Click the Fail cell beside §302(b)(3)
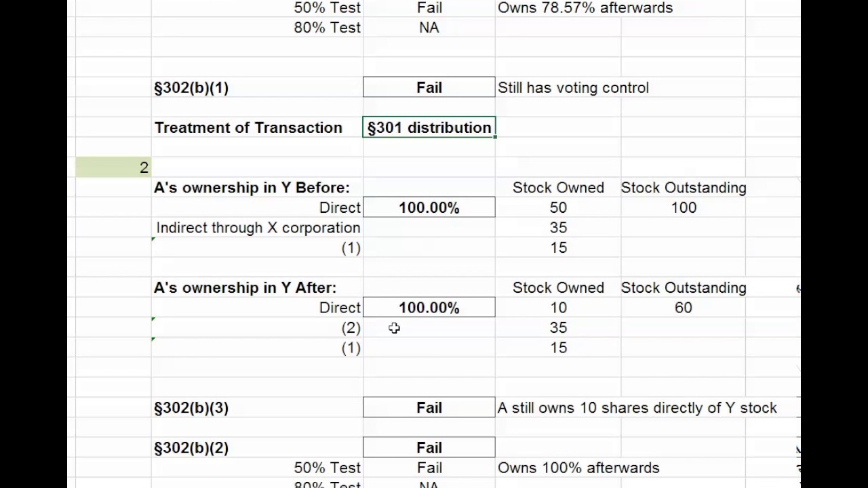Screen dimensions: 868x488 point(429,407)
